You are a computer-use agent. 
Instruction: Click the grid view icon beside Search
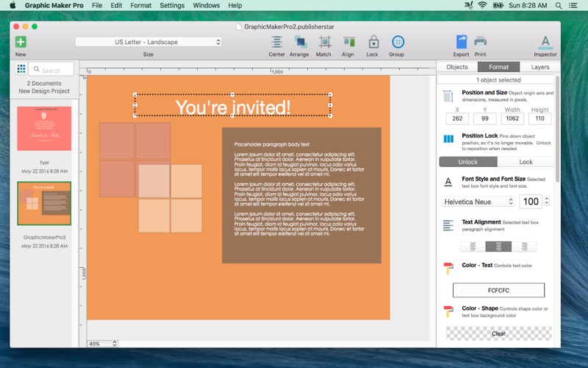point(21,68)
